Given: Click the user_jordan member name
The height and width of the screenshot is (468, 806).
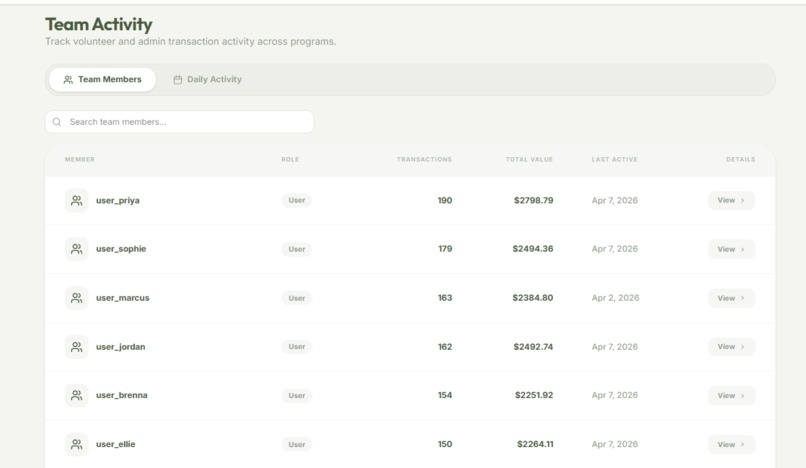Looking at the screenshot, I should (x=120, y=347).
